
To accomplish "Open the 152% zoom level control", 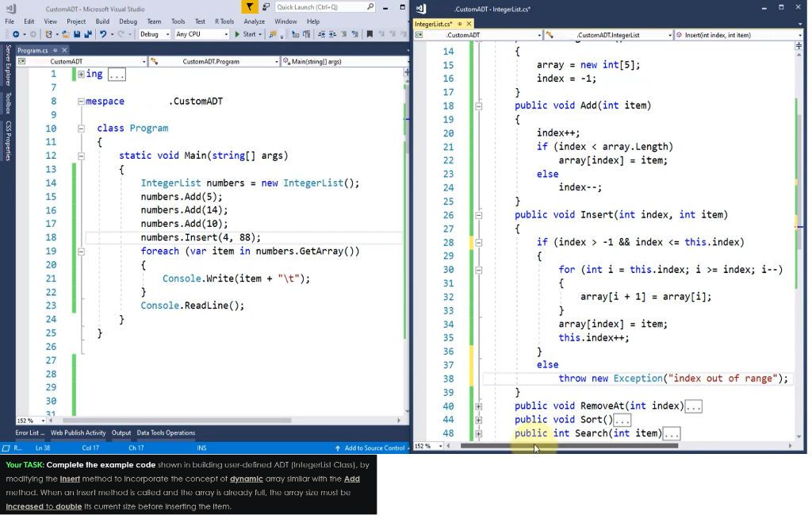I will pos(29,421).
